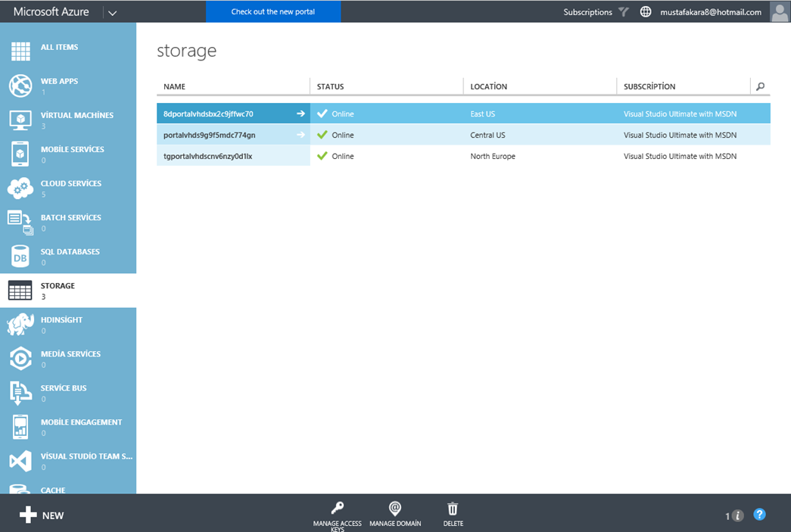Open storage account 8dportalvhdsbx2c9jffwc70
The image size is (791, 532).
(x=208, y=114)
